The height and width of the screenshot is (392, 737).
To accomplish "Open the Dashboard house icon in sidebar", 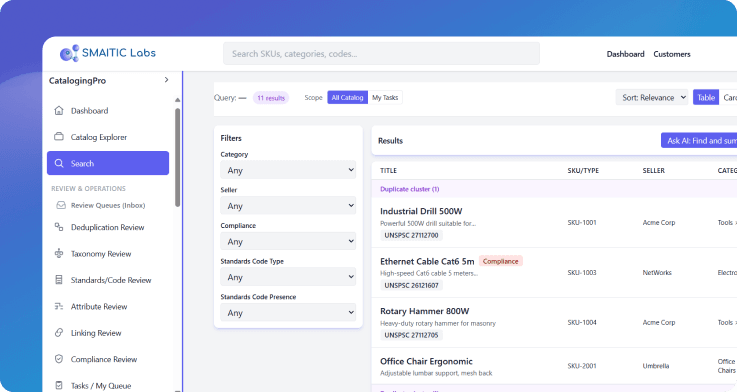I will (59, 110).
